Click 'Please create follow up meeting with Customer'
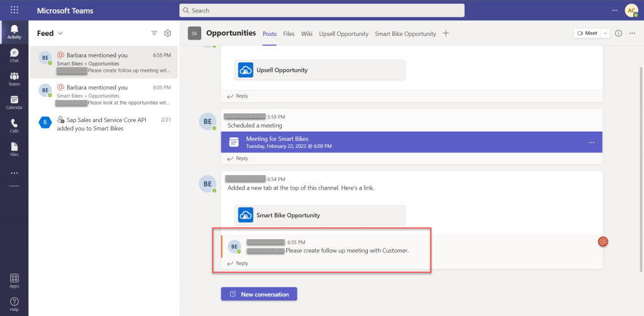The height and width of the screenshot is (316, 644). pos(347,251)
